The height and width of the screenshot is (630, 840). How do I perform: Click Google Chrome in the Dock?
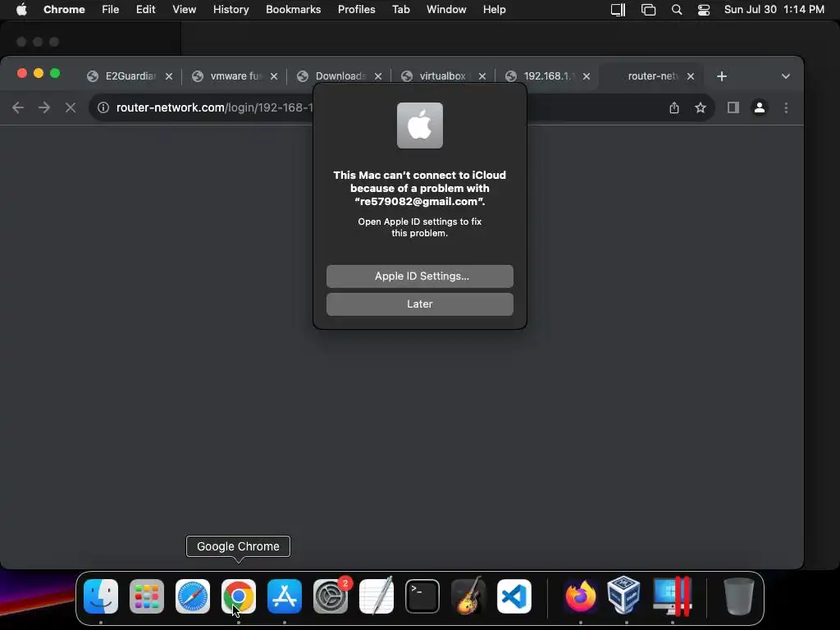pyautogui.click(x=239, y=596)
